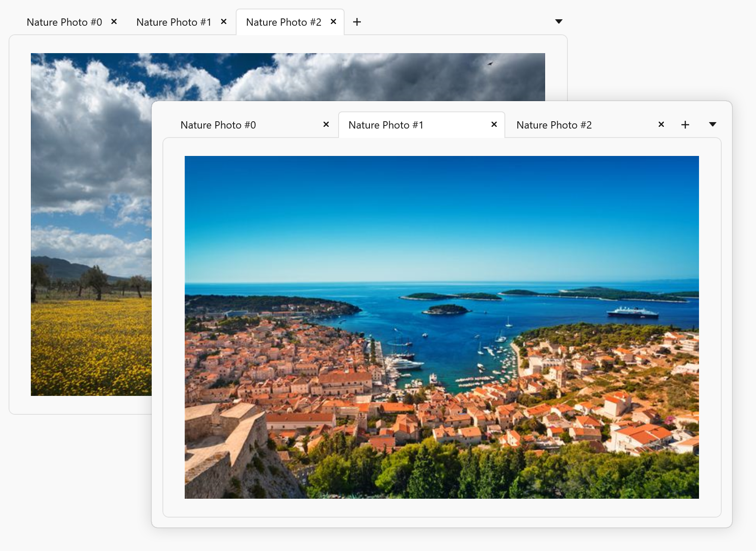Viewport: 756px width, 551px height.
Task: Open the tab list dropdown in background window
Action: tap(558, 22)
